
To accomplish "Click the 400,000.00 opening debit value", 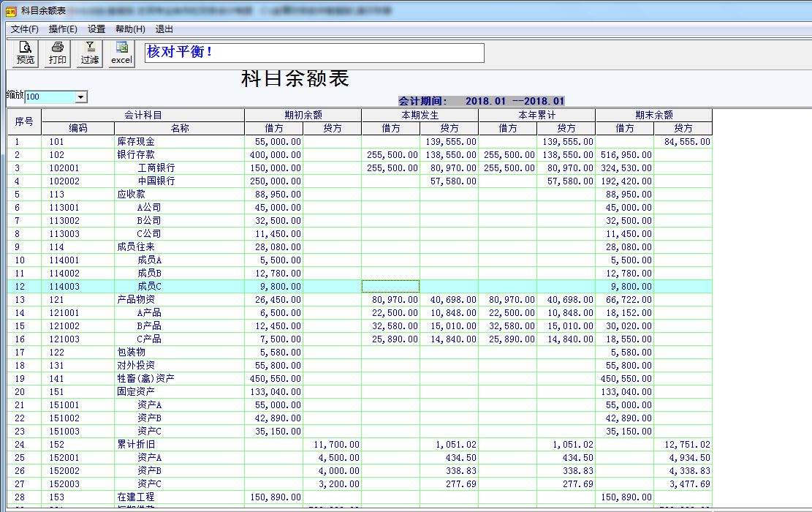I will pyautogui.click(x=273, y=155).
